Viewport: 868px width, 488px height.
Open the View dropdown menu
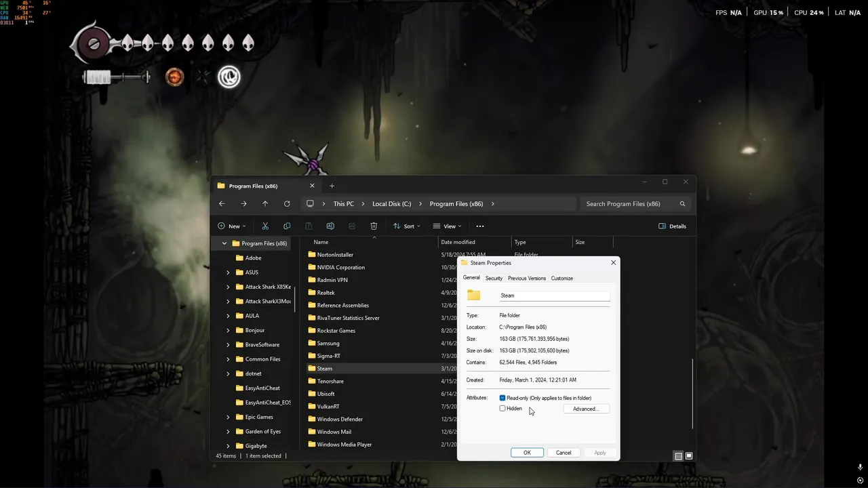pyautogui.click(x=448, y=226)
